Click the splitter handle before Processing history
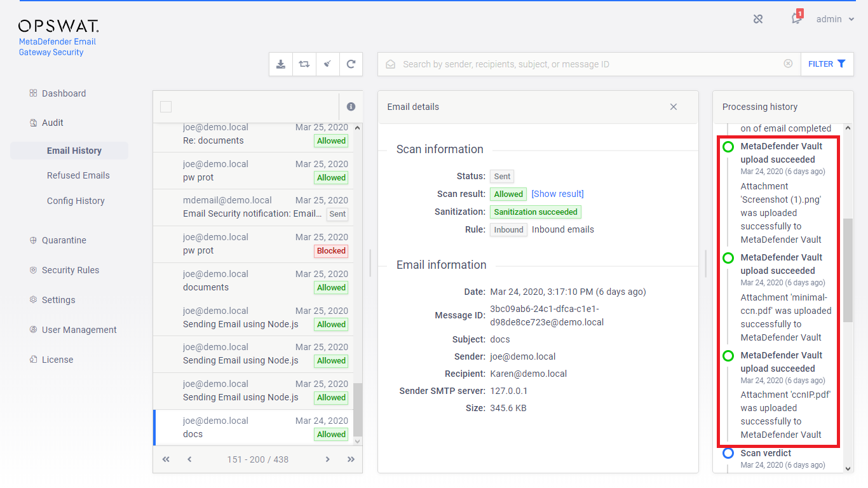The image size is (868, 488). click(706, 263)
